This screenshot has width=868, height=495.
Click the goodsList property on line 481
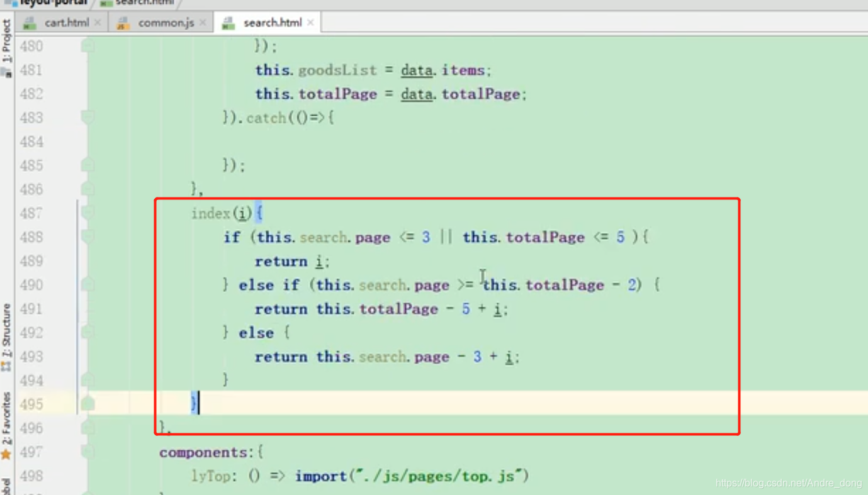click(337, 70)
